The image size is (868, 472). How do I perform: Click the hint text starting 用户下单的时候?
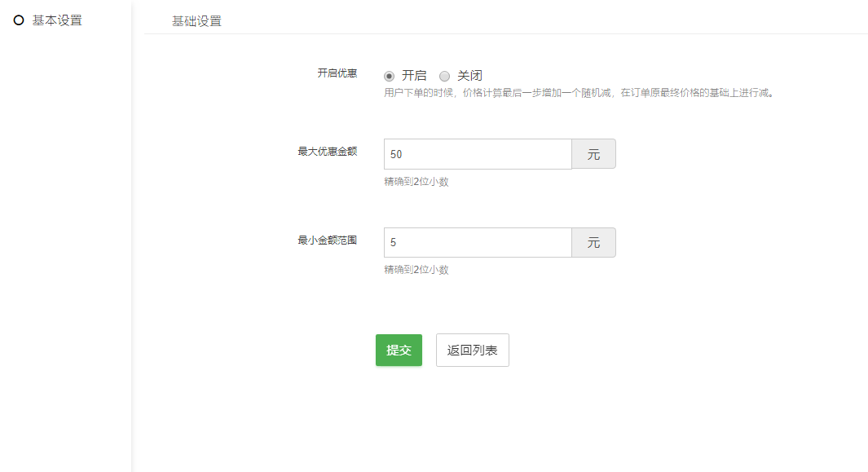click(x=579, y=93)
